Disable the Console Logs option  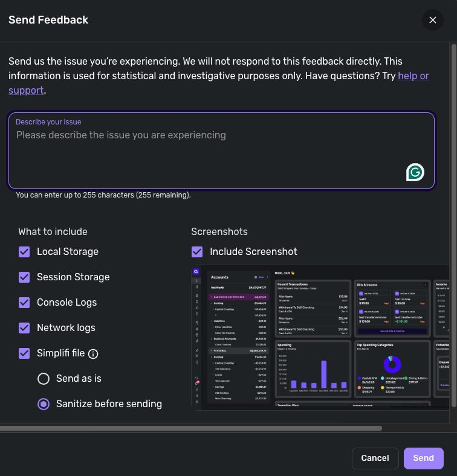(24, 303)
